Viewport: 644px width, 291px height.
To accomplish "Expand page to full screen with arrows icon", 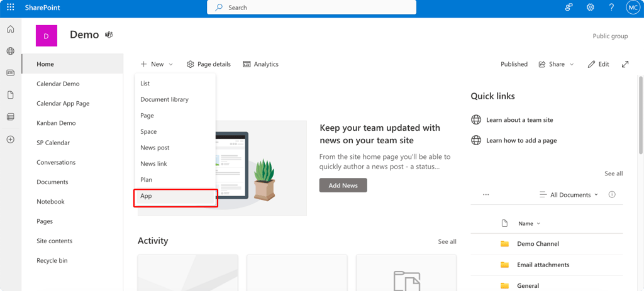I will pyautogui.click(x=625, y=64).
